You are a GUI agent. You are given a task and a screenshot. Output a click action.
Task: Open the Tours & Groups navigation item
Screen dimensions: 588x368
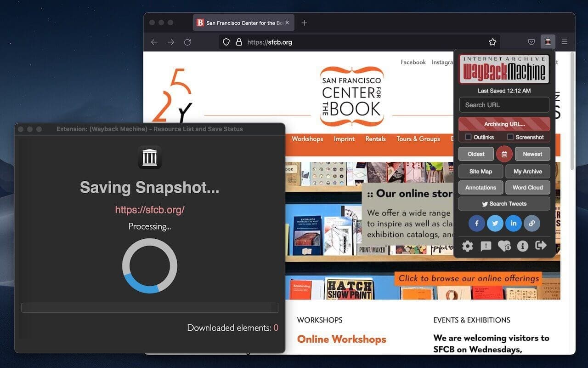click(418, 139)
